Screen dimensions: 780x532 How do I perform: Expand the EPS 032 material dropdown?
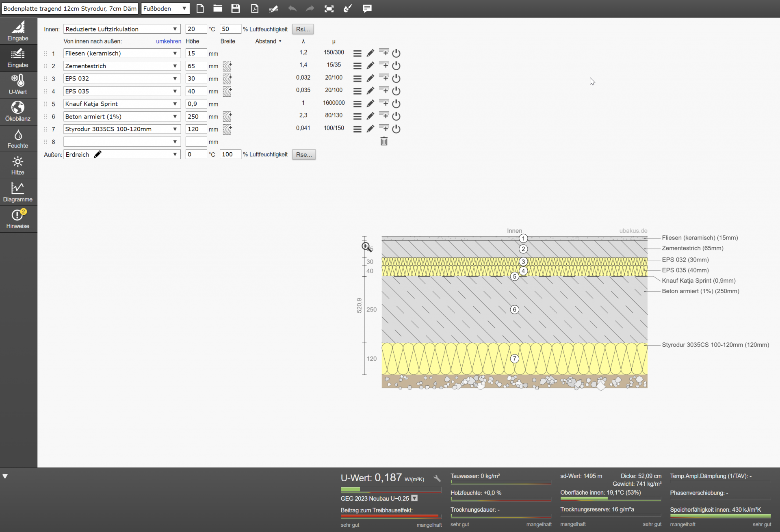[x=175, y=78]
